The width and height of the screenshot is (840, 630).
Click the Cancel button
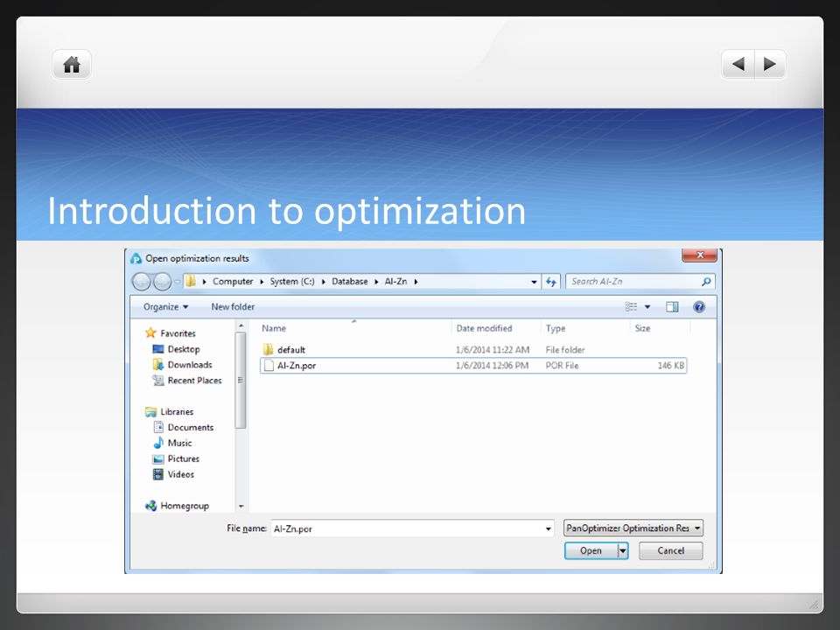tap(671, 550)
